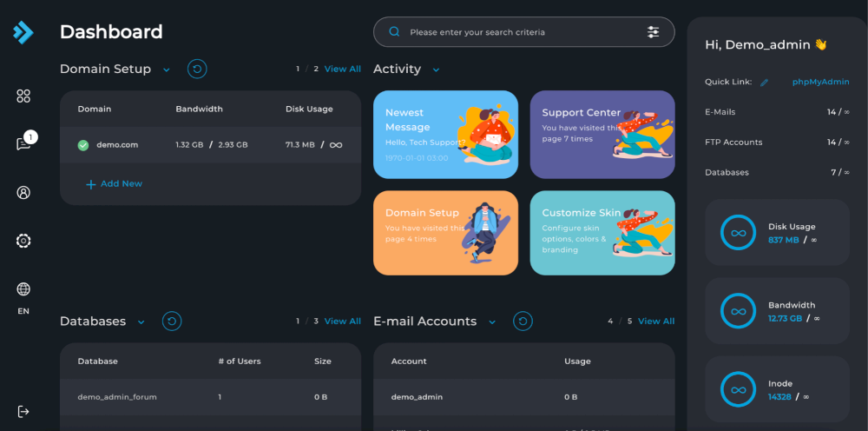The width and height of the screenshot is (868, 431).
Task: Expand the Activity dropdown chevron
Action: (436, 70)
